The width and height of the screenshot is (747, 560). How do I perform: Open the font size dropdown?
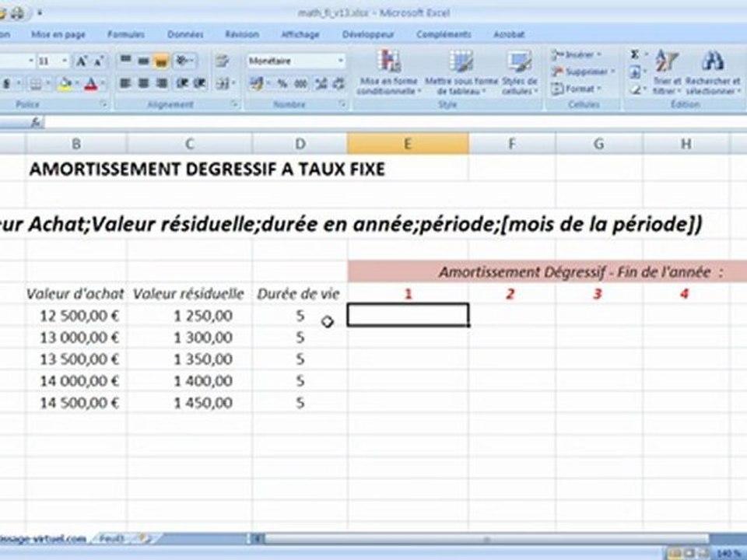(65, 61)
